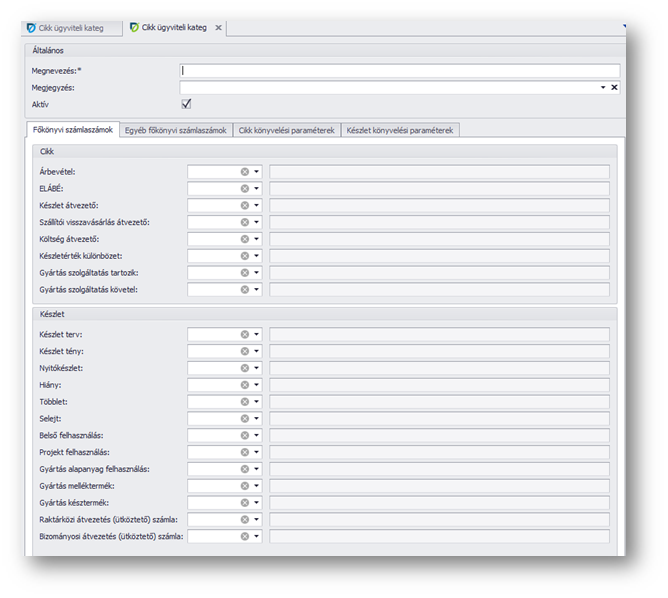Screen dimensions: 668x598
Task: Clear the ELÁBÉ account field
Action: coord(244,189)
